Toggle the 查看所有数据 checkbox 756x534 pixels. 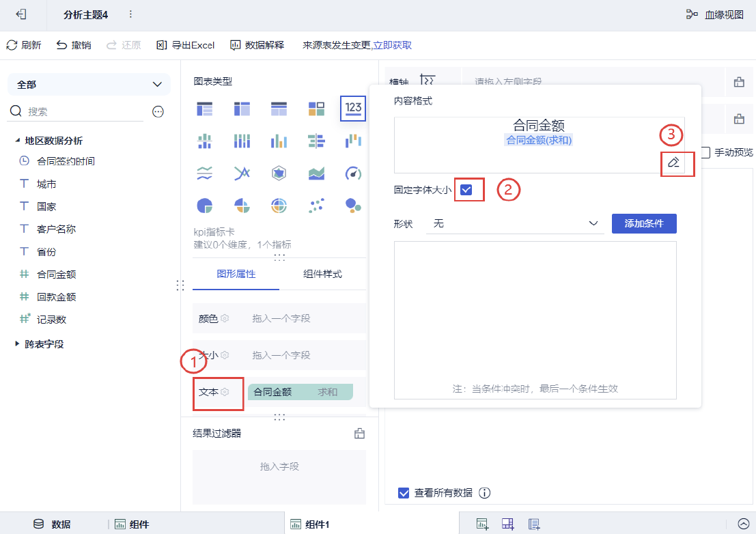(404, 492)
